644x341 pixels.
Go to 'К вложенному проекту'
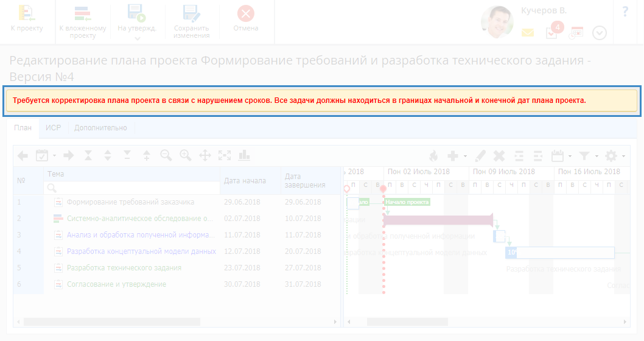(83, 23)
